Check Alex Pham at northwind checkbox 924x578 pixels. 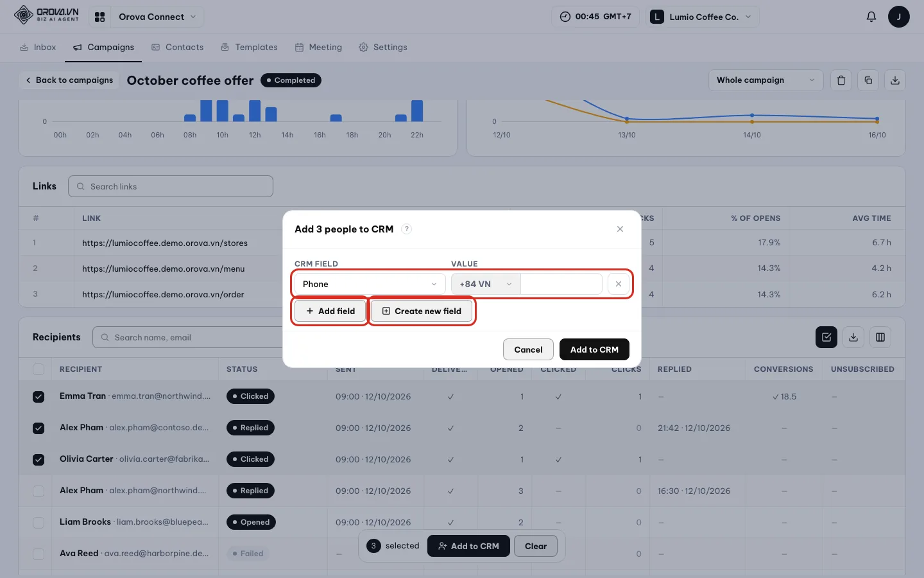point(38,491)
